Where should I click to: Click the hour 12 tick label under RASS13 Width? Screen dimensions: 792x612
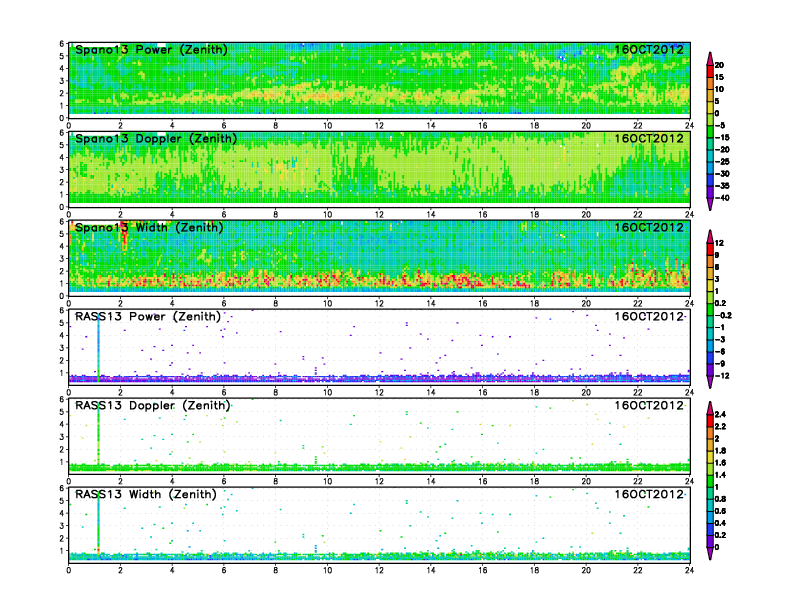pyautogui.click(x=379, y=570)
